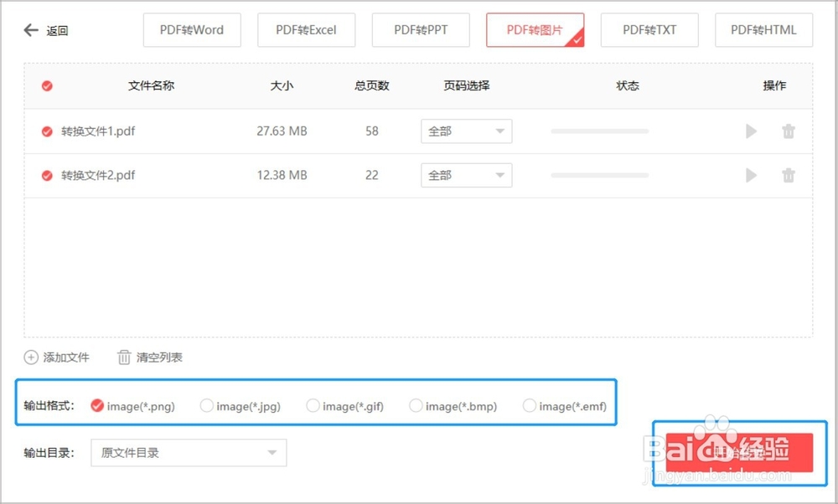Click size value 27.63 MB

point(282,131)
